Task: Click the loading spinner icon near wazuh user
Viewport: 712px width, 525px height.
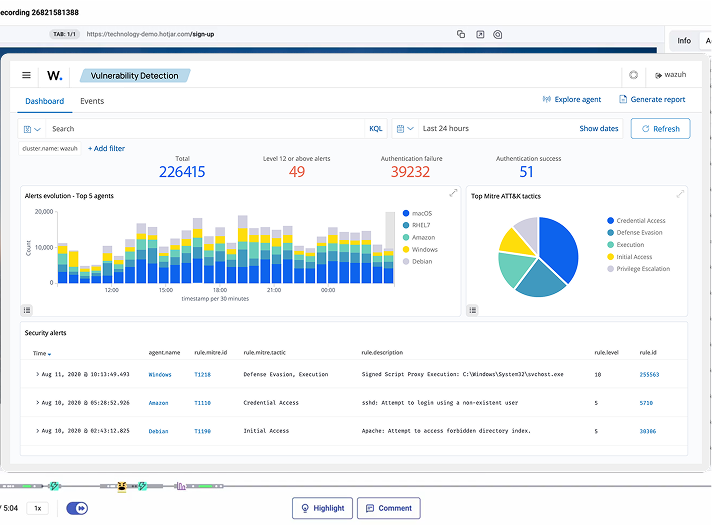Action: click(x=633, y=75)
